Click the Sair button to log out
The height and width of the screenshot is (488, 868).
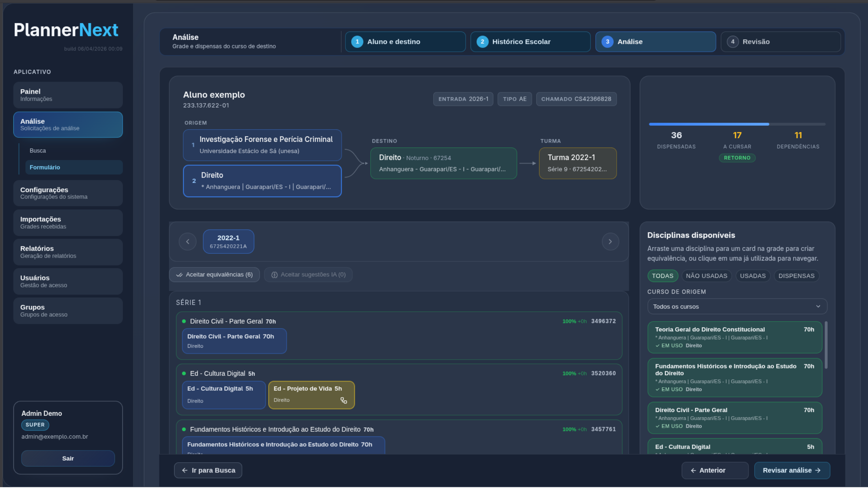[68, 458]
